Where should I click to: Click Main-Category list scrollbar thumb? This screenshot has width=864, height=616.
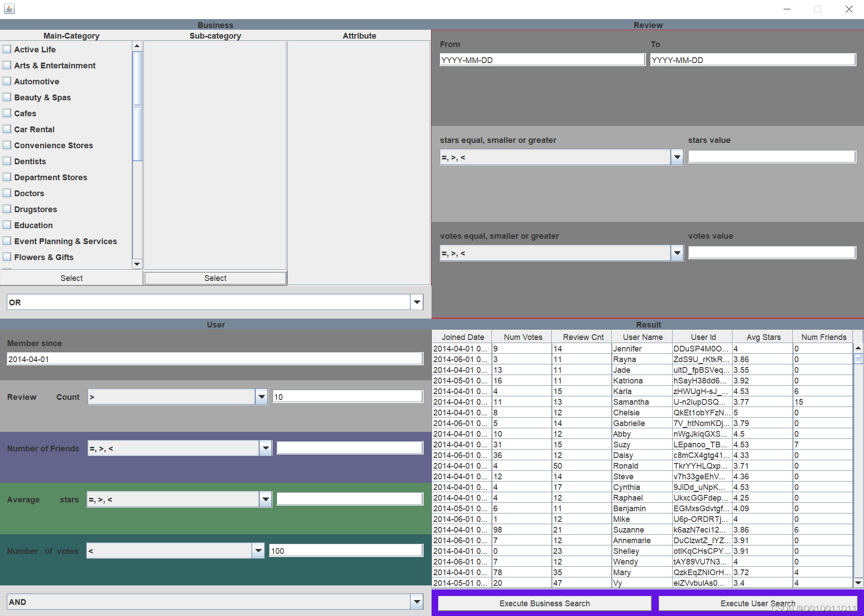137,106
